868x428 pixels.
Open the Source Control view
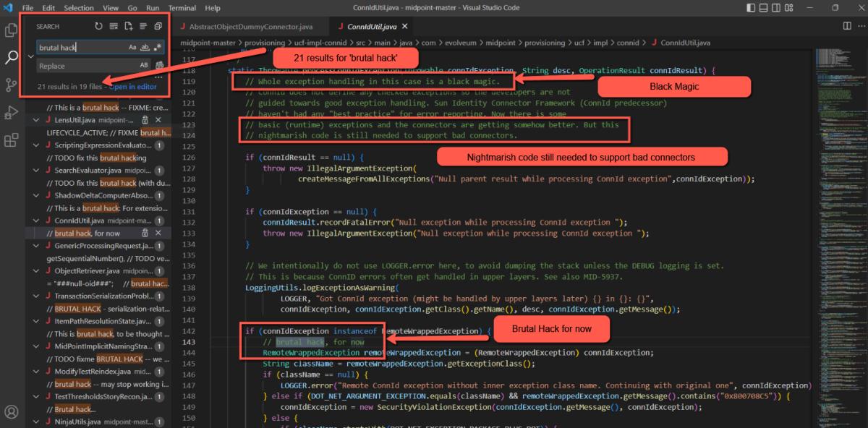pos(12,85)
